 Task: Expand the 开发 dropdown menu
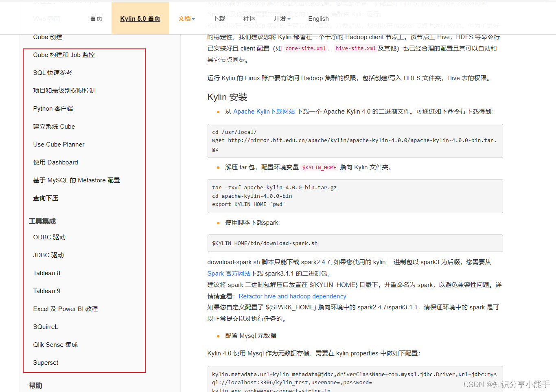282,19
